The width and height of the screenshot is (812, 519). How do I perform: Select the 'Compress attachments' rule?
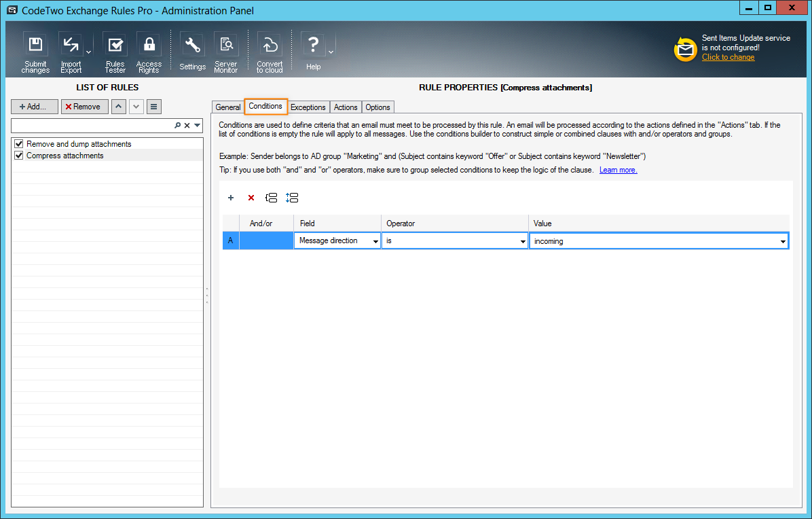click(64, 156)
